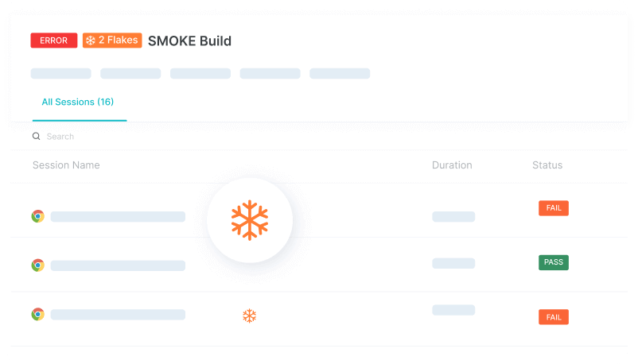This screenshot has height=364, width=638.
Task: Click the search magnifier icon
Action: click(x=36, y=137)
